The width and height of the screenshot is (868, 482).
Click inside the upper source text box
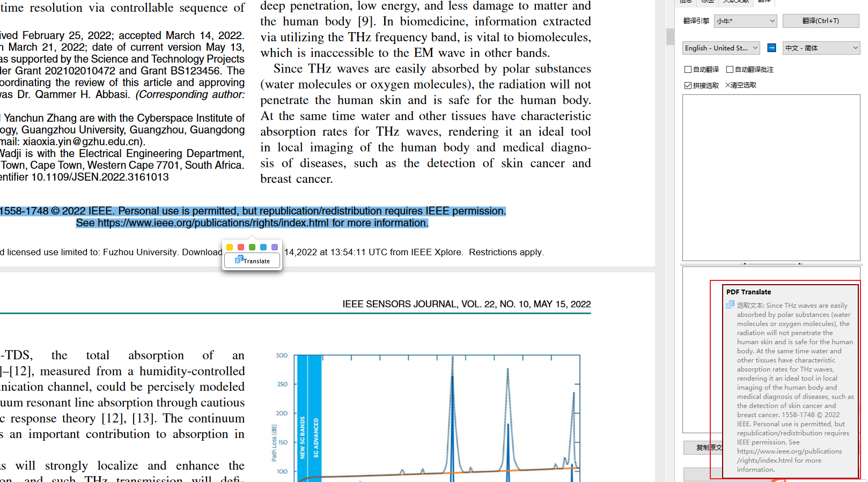click(771, 178)
